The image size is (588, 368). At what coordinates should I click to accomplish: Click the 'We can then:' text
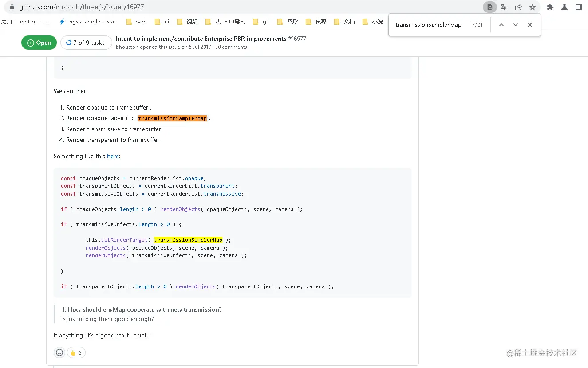[71, 91]
